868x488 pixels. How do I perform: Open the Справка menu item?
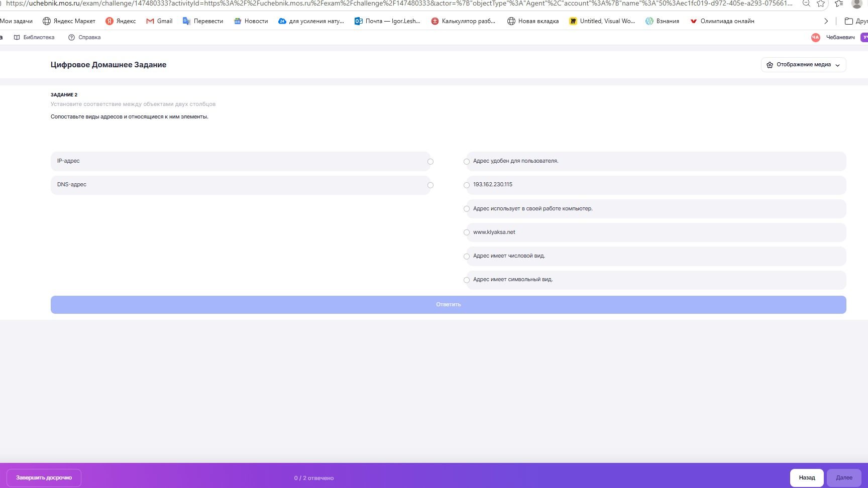click(x=84, y=38)
